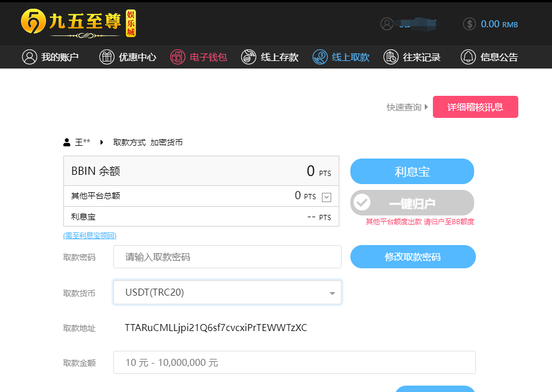552x392 pixels.
Task: Click the 快速查询 label
Action: [404, 107]
